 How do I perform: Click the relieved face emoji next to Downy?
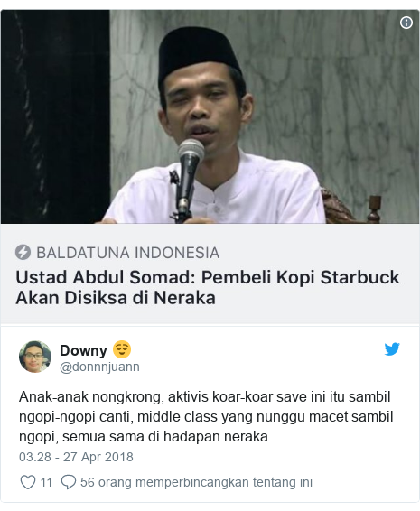tap(122, 349)
